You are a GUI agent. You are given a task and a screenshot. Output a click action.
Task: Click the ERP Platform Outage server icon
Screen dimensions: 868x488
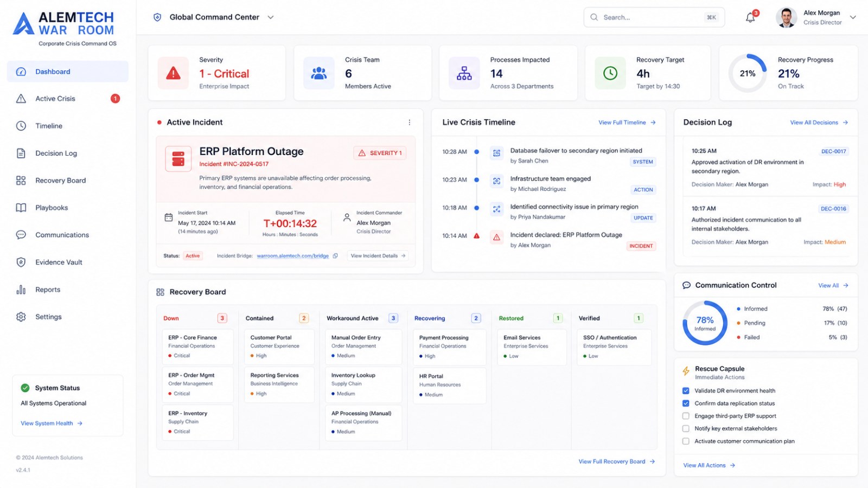coord(178,159)
